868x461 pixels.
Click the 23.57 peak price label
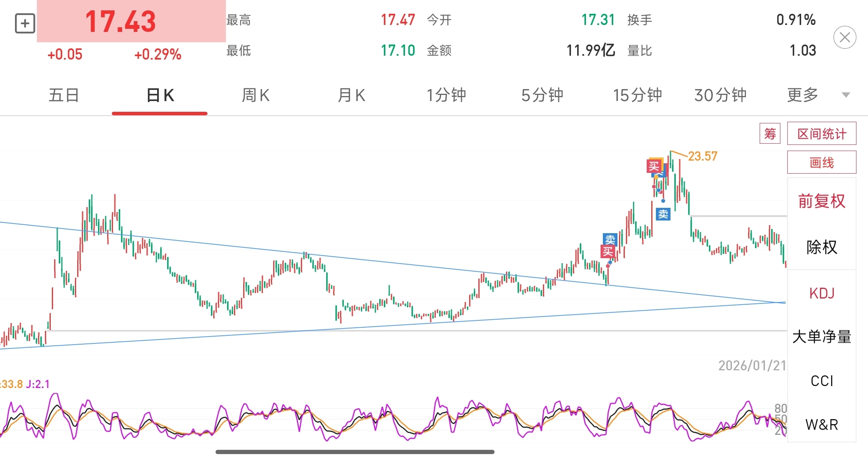point(702,156)
